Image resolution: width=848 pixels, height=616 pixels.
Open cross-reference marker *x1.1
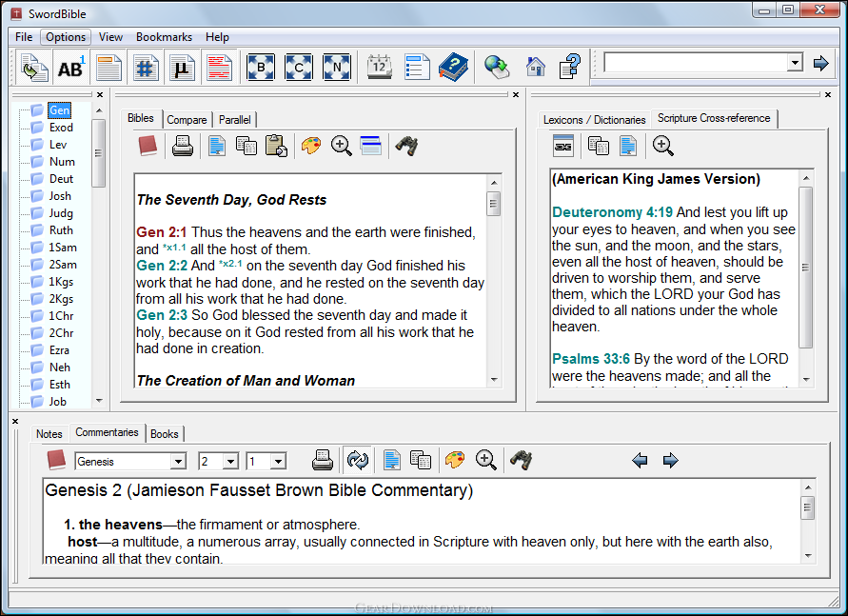click(x=174, y=248)
